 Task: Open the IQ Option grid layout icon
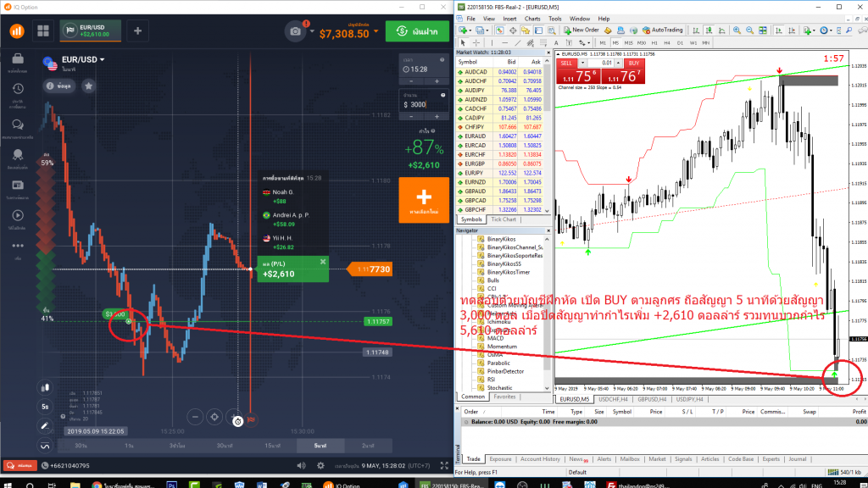pyautogui.click(x=43, y=31)
